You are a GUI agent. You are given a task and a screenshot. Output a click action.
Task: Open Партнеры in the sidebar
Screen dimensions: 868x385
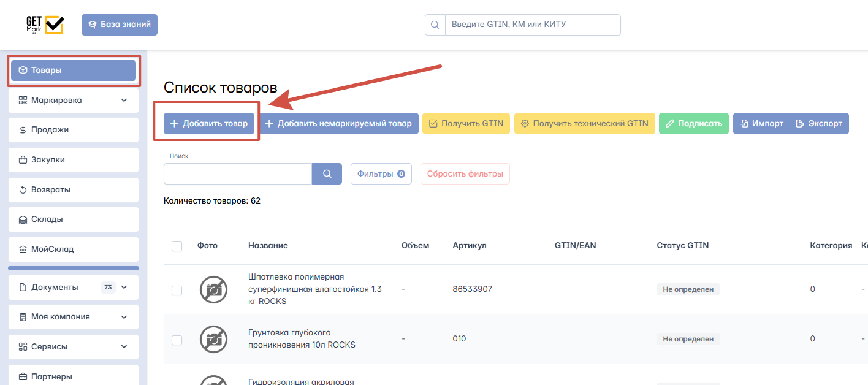click(74, 376)
